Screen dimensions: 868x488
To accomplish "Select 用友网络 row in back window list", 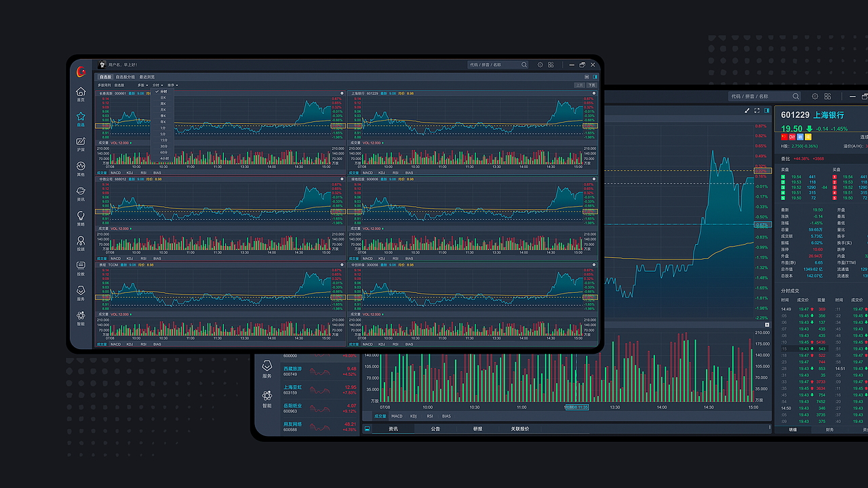I will pyautogui.click(x=320, y=426).
